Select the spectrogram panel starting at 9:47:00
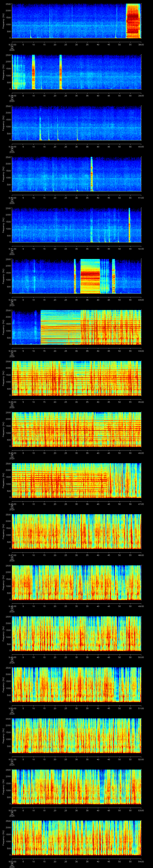153x868 pixels. (x=76, y=532)
